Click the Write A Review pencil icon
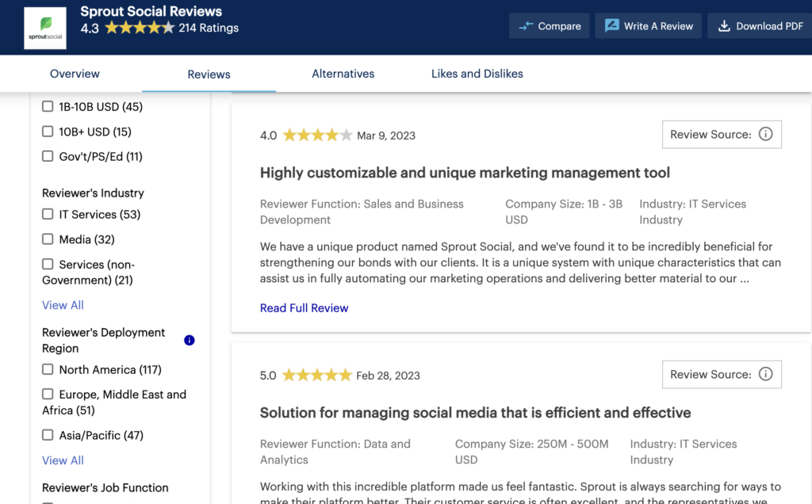The width and height of the screenshot is (812, 504). (x=611, y=26)
